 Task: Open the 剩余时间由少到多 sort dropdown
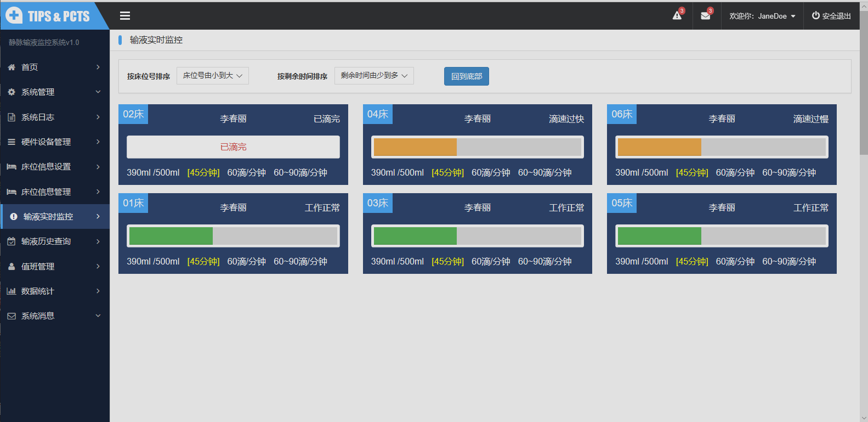[374, 76]
